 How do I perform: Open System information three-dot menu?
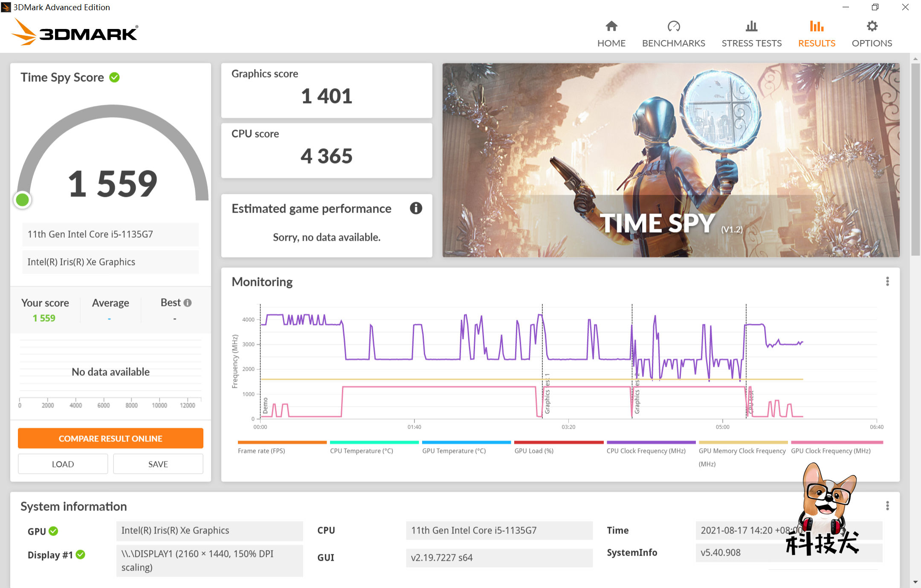[x=887, y=506]
